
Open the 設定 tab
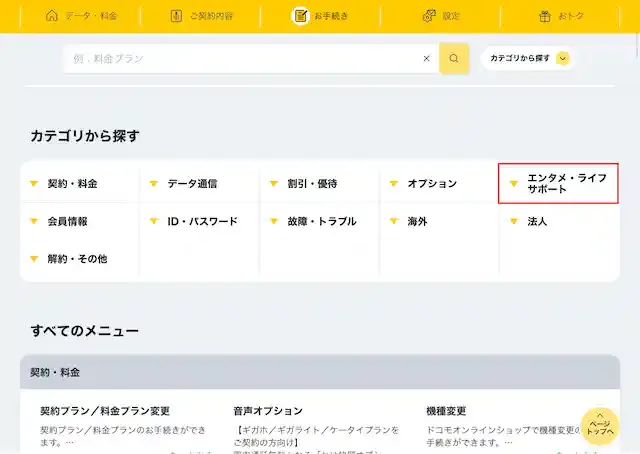pyautogui.click(x=440, y=16)
